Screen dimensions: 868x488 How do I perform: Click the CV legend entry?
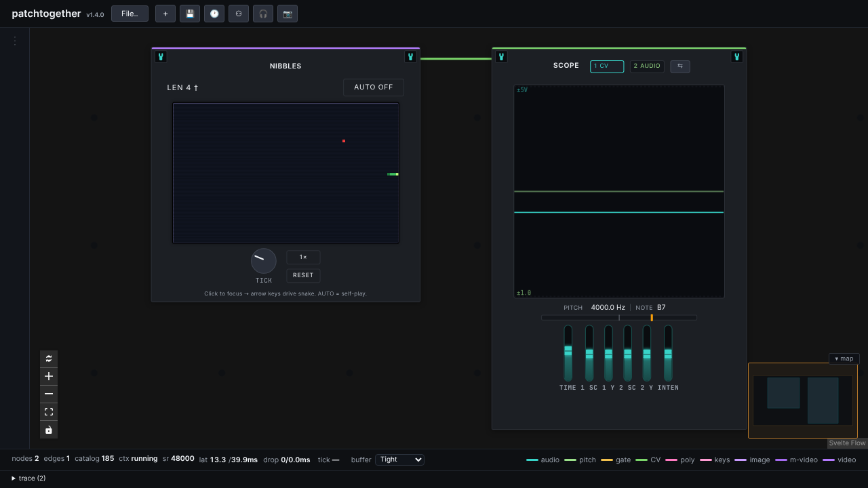[x=648, y=460]
